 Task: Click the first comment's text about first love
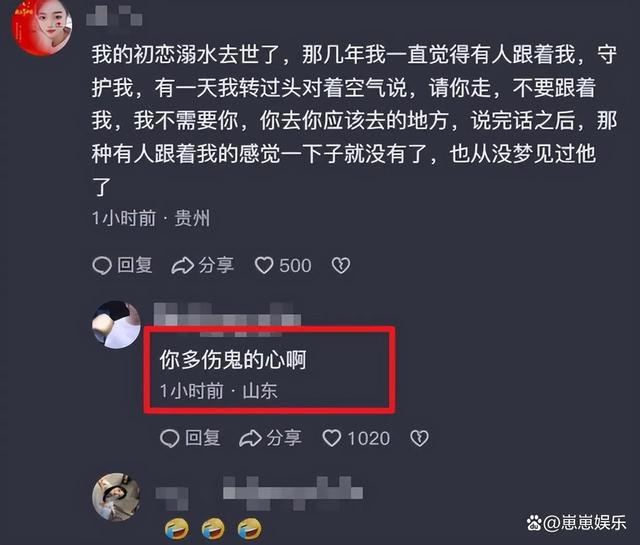click(x=354, y=120)
